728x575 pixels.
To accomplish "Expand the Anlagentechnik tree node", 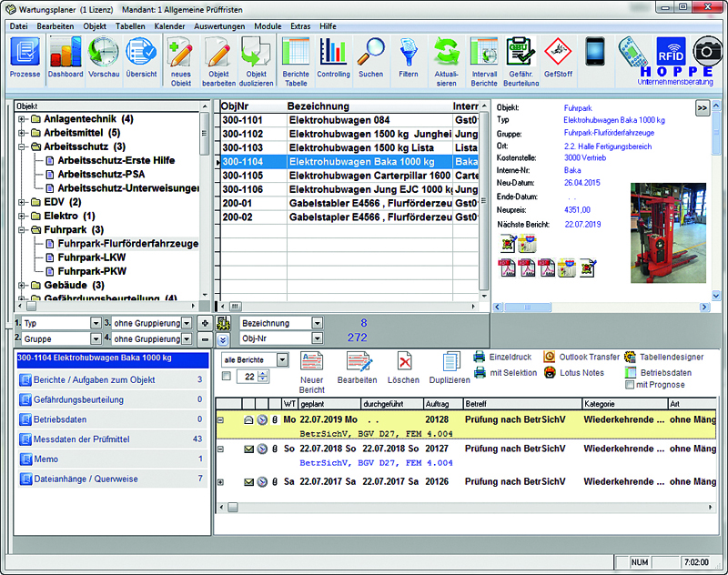I will (x=21, y=119).
